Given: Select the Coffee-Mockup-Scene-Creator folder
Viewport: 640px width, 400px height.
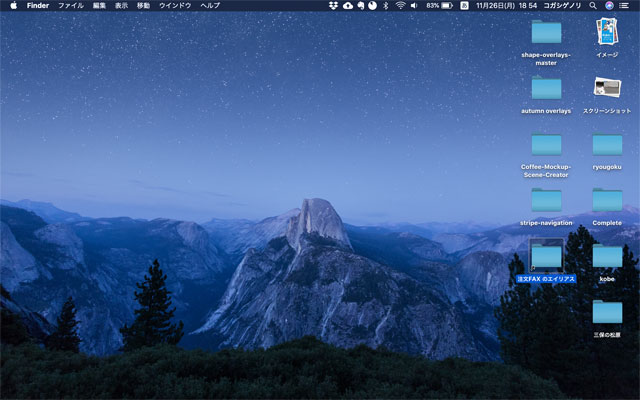Looking at the screenshot, I should point(546,144).
